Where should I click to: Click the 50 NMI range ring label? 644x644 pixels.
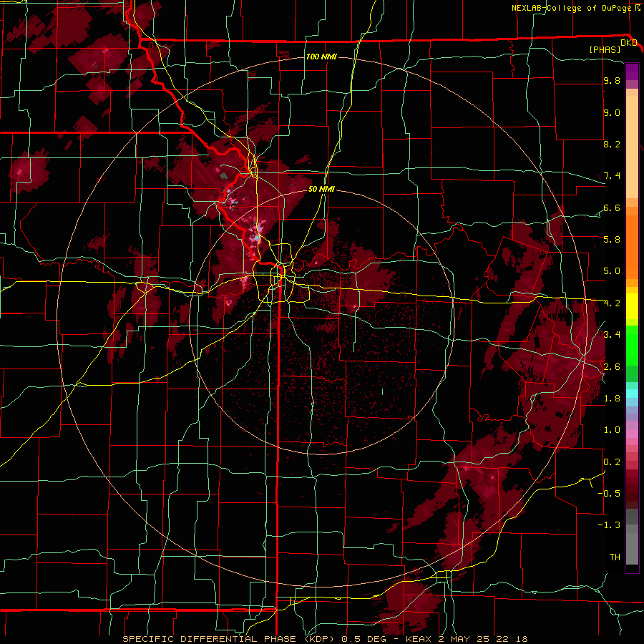point(321,189)
